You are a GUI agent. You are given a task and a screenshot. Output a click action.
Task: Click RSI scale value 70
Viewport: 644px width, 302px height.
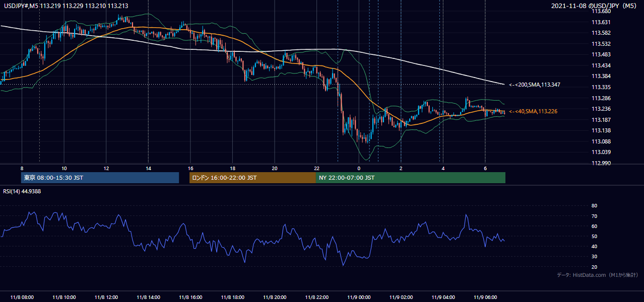pos(594,216)
